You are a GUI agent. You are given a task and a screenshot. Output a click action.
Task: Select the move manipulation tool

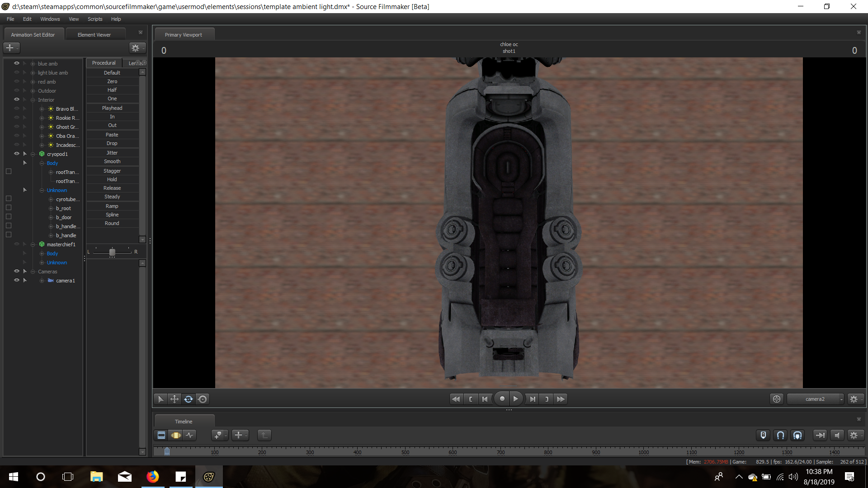[x=174, y=399]
